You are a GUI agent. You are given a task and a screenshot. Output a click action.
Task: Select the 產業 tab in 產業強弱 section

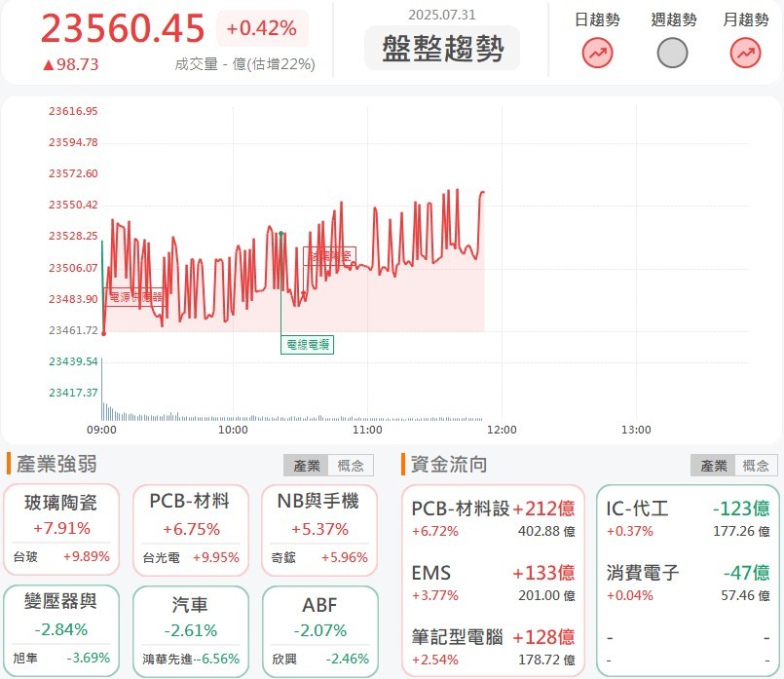[306, 466]
